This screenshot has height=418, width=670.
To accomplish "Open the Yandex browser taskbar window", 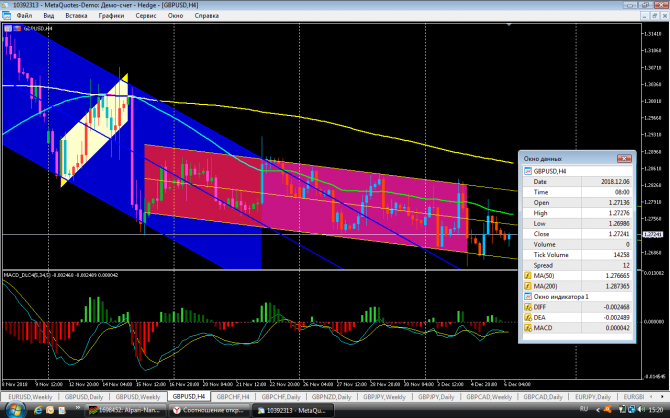I will pos(208,410).
